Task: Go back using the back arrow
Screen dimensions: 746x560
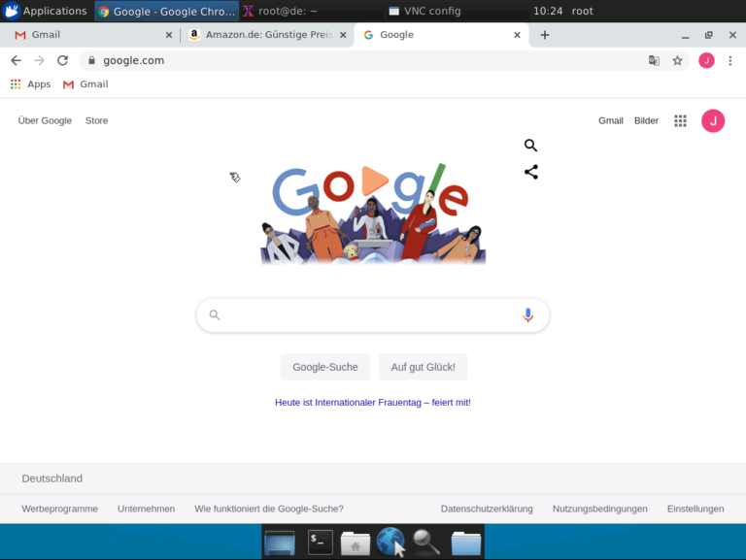Action: coord(17,60)
